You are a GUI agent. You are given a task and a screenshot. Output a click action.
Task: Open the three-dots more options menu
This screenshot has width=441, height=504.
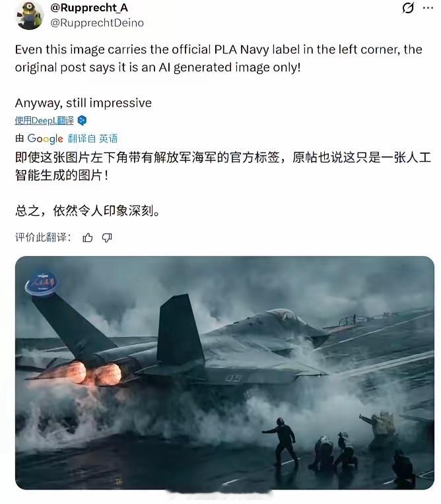tap(428, 8)
